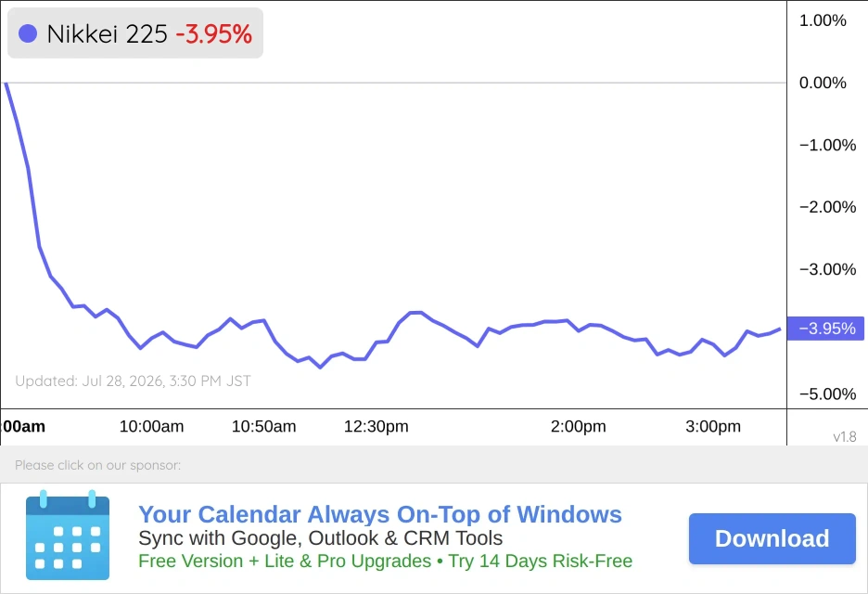The width and height of the screenshot is (868, 594).
Task: Click the -5.00% y-axis label
Action: click(x=827, y=394)
